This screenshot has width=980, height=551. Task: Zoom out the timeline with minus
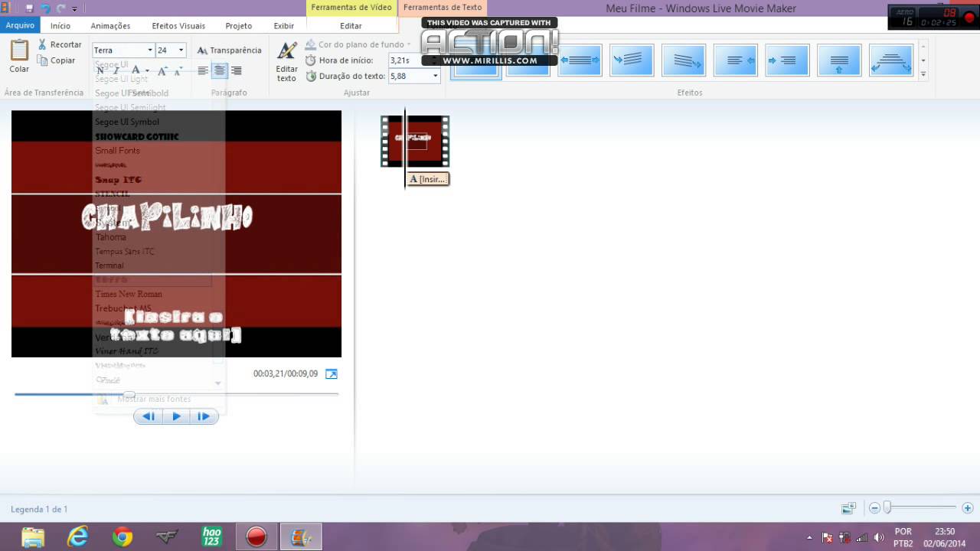(x=874, y=508)
